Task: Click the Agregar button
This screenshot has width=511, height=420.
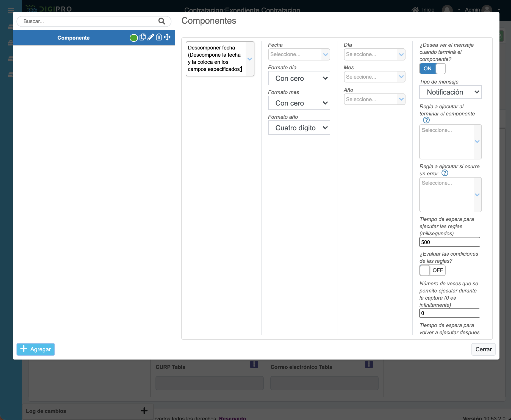Action: [x=36, y=349]
